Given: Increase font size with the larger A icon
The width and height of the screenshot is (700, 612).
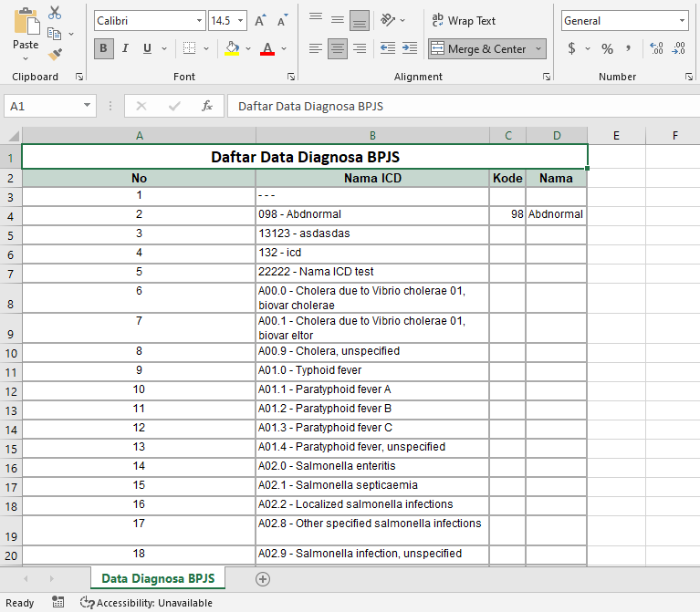Looking at the screenshot, I should coord(260,20).
